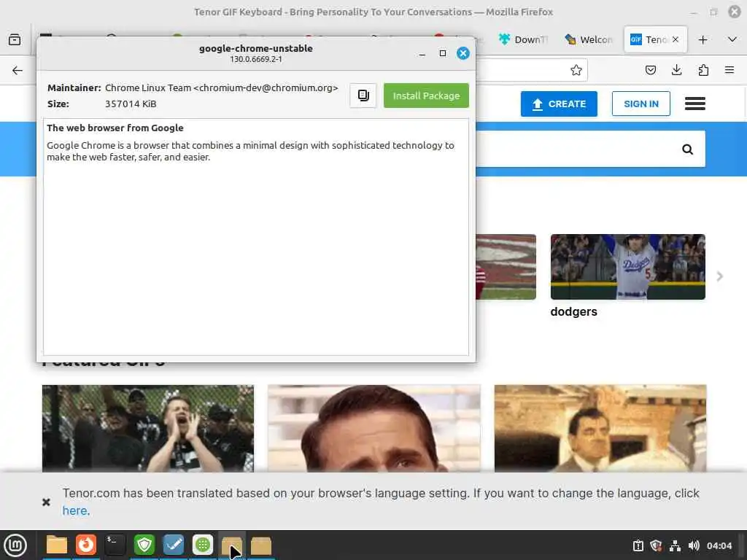The width and height of the screenshot is (747, 560).
Task: Click the blue checkmark taskbar app
Action: pos(174,545)
